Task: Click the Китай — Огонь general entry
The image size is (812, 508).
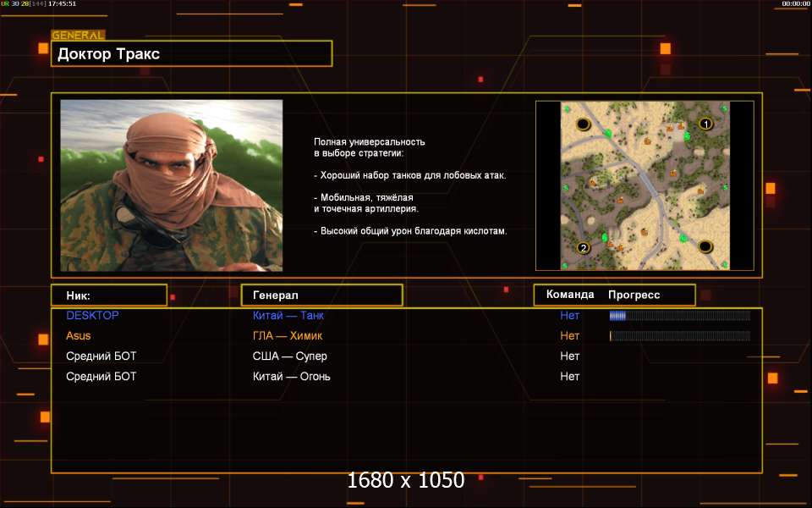Action: tap(291, 376)
